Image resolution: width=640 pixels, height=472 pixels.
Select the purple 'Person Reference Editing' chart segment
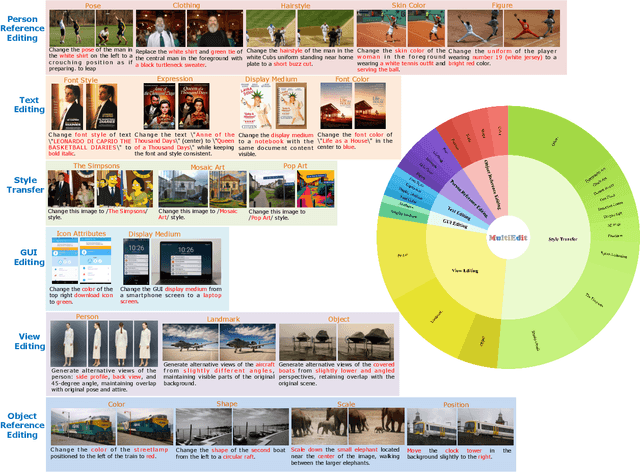(470, 199)
